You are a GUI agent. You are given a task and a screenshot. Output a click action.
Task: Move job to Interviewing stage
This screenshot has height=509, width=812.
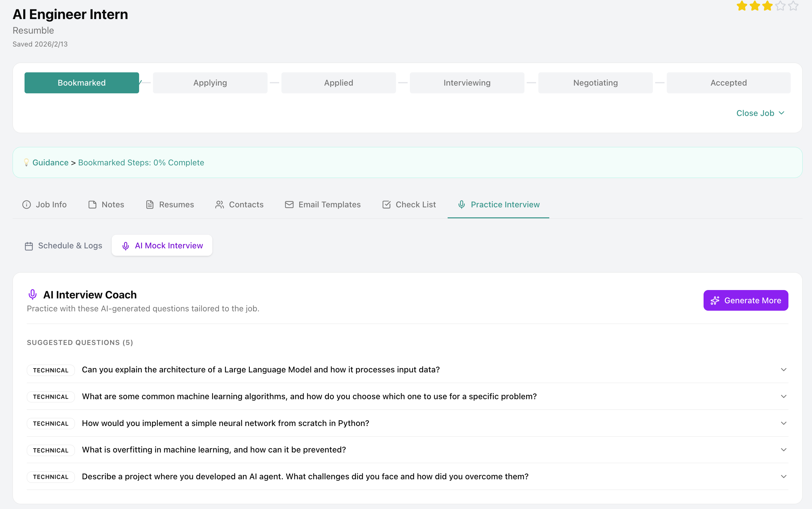click(x=467, y=83)
